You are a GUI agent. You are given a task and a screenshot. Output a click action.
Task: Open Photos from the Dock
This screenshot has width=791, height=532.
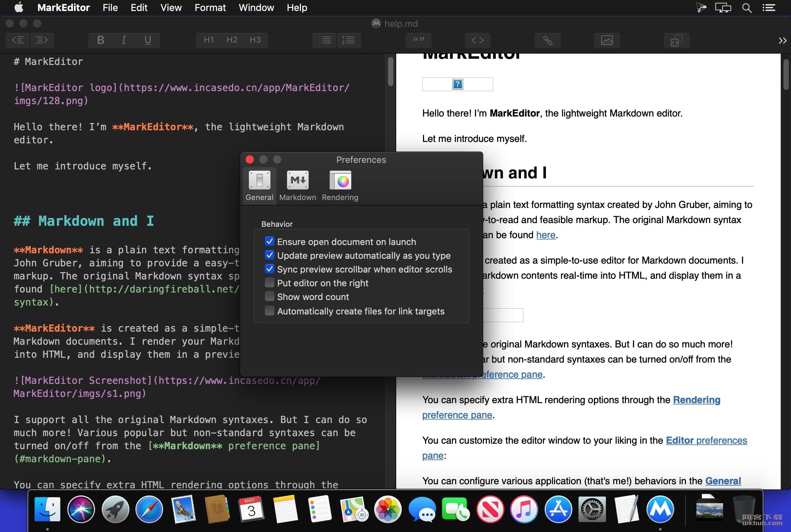click(388, 509)
